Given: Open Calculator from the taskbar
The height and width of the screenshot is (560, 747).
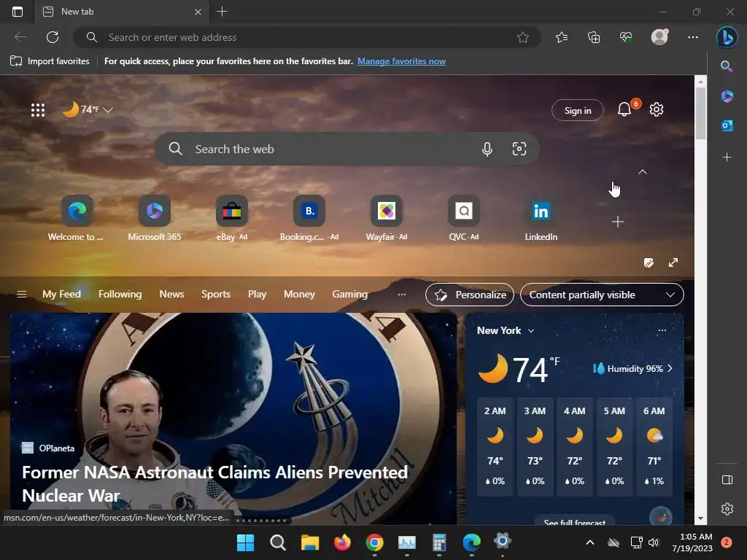Looking at the screenshot, I should pyautogui.click(x=438, y=542).
